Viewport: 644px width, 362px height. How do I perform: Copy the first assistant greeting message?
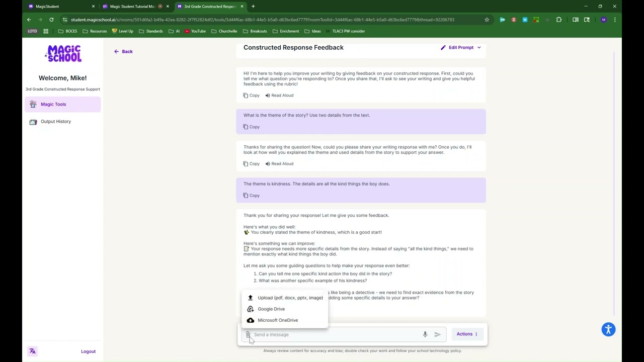[x=252, y=95]
